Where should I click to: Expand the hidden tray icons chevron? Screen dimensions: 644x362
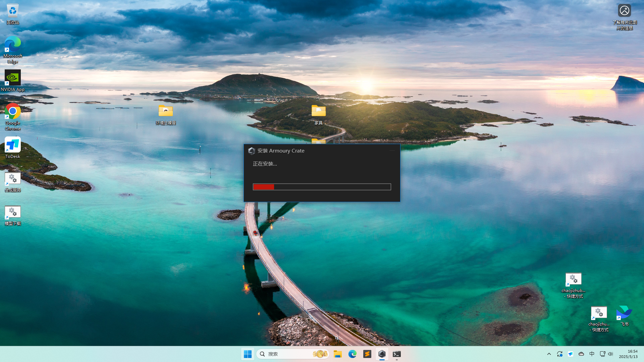(x=549, y=354)
